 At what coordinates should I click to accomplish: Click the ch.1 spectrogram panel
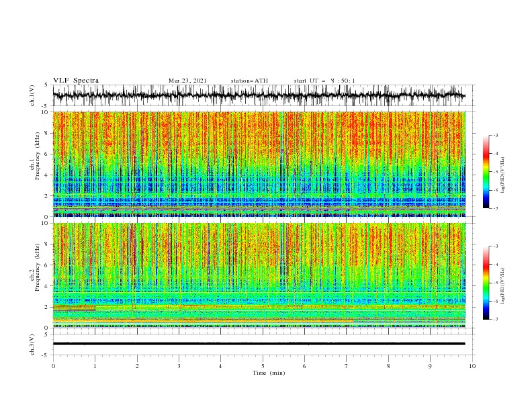(259, 164)
